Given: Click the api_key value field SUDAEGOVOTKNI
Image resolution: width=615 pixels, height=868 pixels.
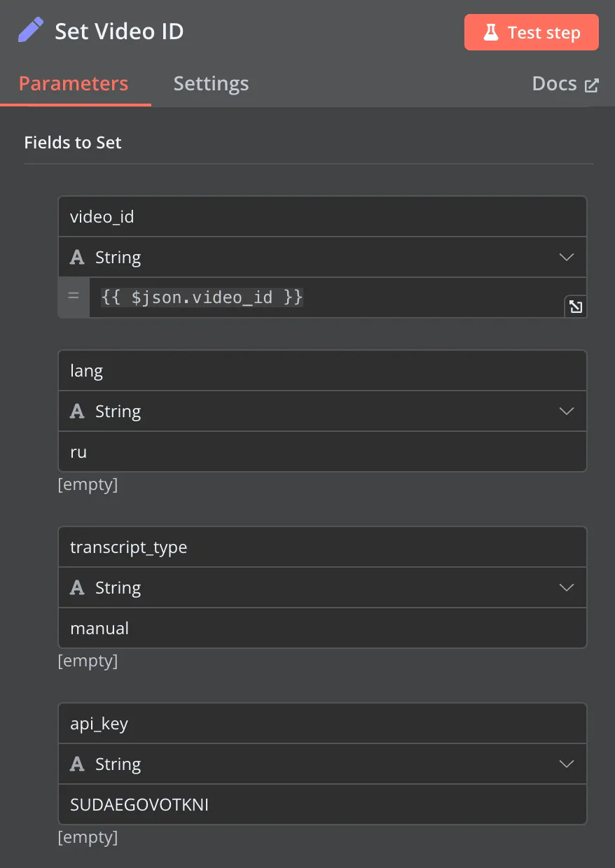Looking at the screenshot, I should point(322,804).
